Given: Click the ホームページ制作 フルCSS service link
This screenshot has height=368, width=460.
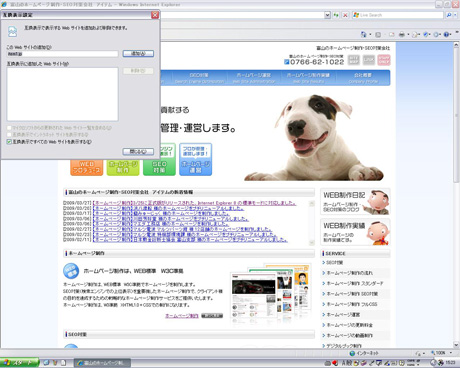Looking at the screenshot, I should point(351,304).
